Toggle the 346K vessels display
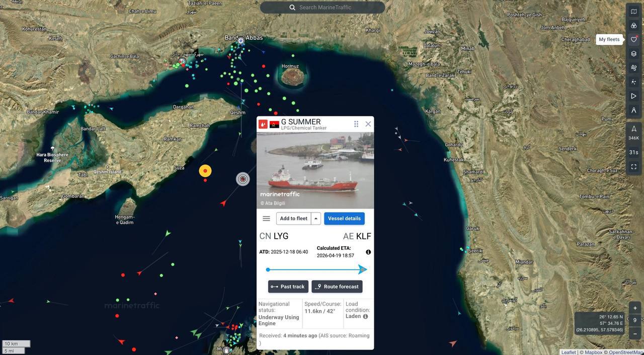This screenshot has width=644, height=355. [633, 133]
